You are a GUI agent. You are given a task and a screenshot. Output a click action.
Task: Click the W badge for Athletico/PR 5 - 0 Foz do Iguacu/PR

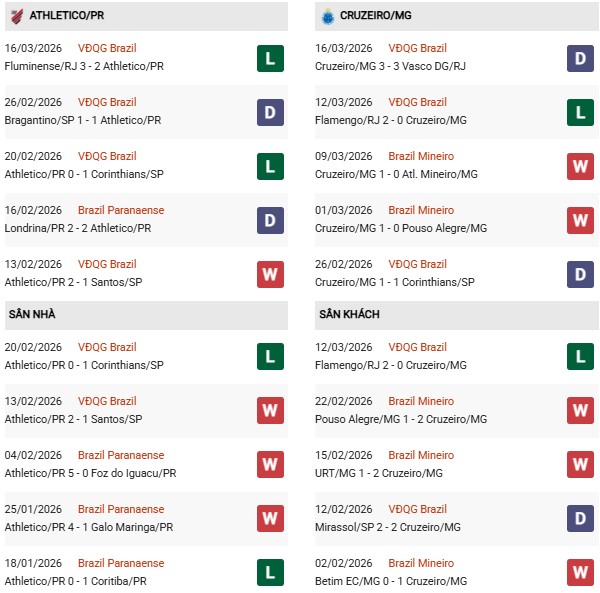pos(270,464)
